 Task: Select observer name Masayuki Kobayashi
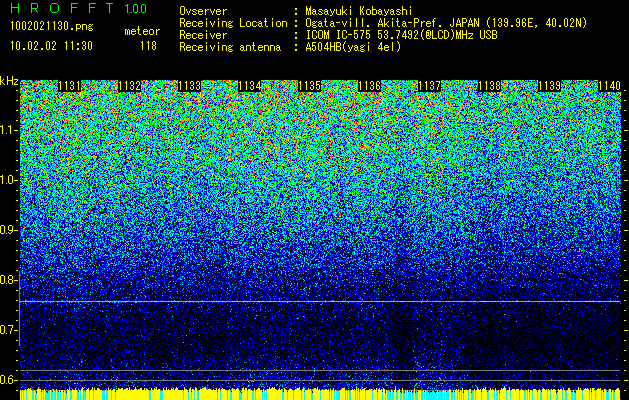(x=359, y=12)
